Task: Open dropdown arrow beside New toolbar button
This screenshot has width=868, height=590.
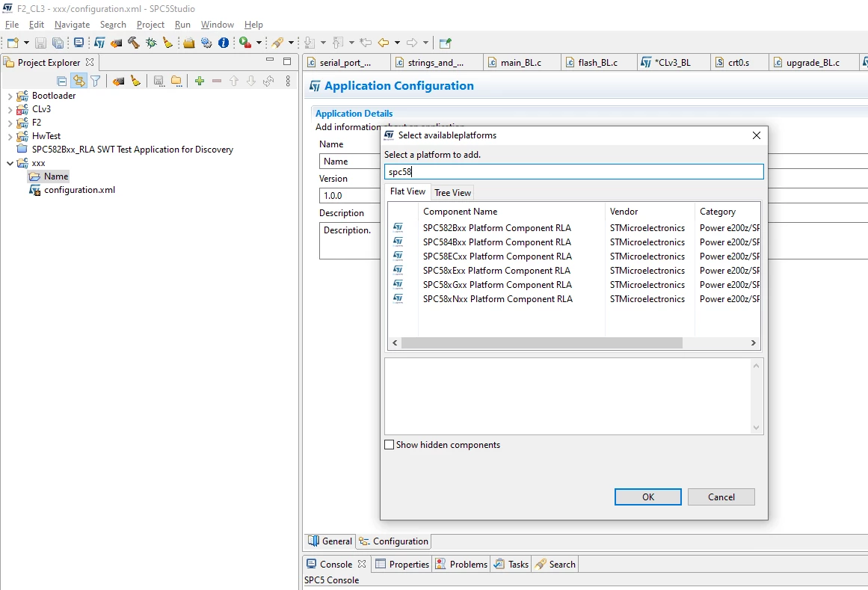Action: pos(26,43)
